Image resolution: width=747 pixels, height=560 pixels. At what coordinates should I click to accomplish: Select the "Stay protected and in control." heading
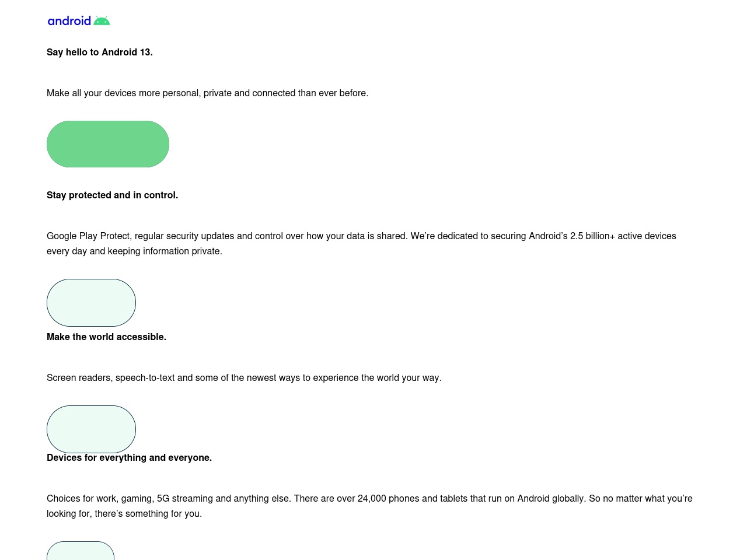pos(112,195)
